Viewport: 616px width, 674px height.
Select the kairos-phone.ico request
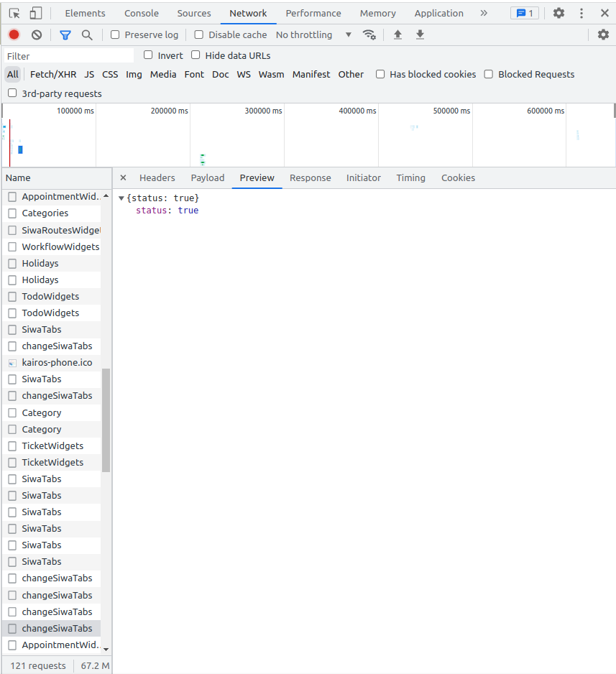coord(51,363)
